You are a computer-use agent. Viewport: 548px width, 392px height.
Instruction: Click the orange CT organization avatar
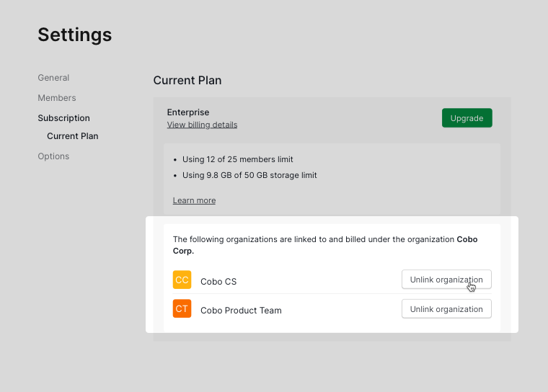click(182, 309)
